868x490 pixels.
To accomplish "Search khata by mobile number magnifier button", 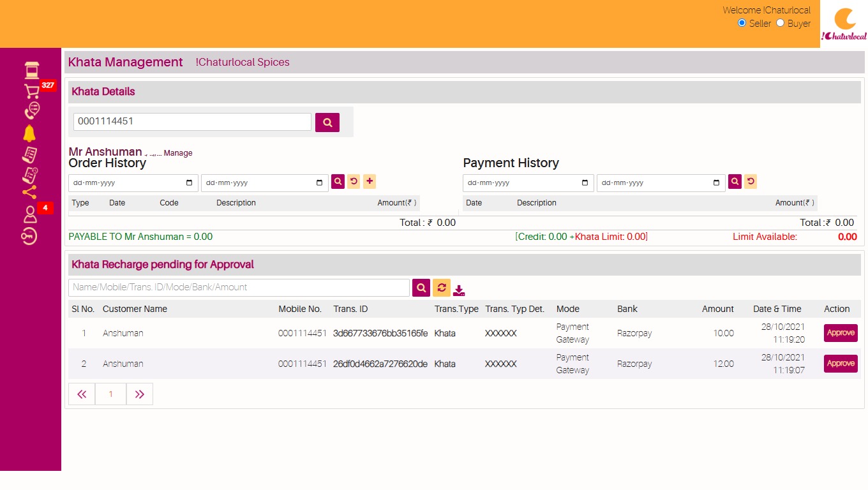I will point(327,122).
